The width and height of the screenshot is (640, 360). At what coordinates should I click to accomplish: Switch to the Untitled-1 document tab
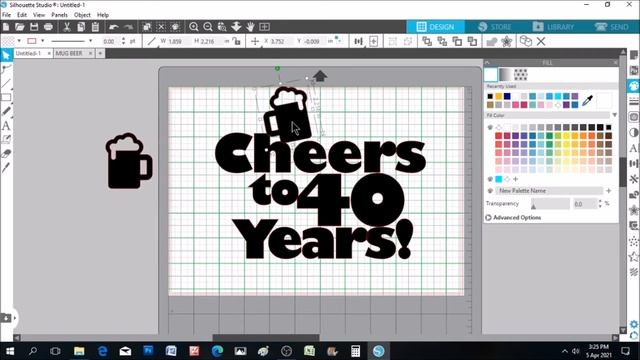coord(28,53)
